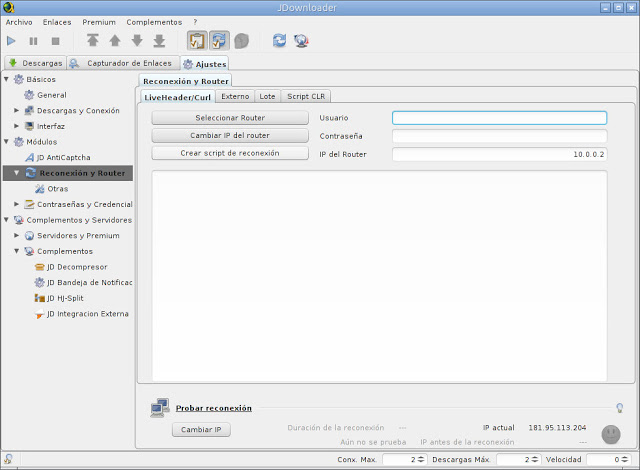This screenshot has height=470, width=640.
Task: Collapse Reconexión y Router node arrow
Action: pos(17,173)
